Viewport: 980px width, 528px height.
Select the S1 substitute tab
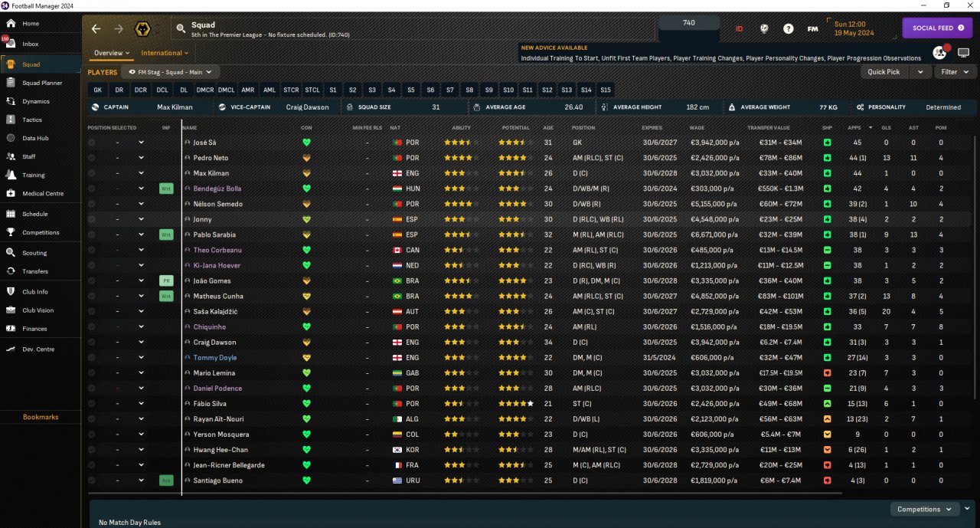333,90
